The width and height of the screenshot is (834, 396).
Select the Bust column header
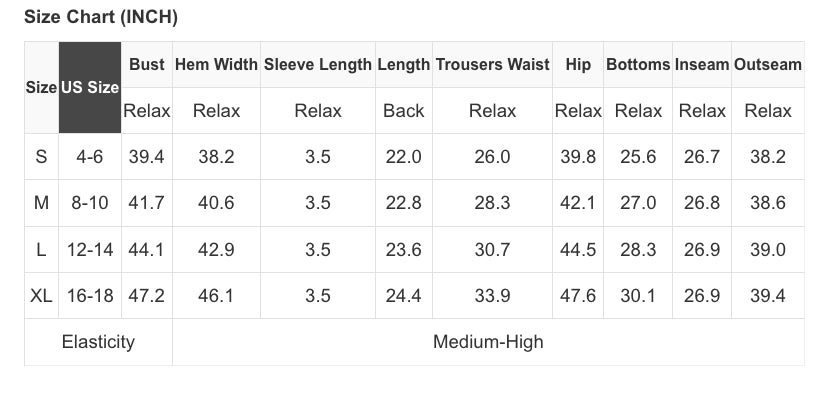[147, 64]
